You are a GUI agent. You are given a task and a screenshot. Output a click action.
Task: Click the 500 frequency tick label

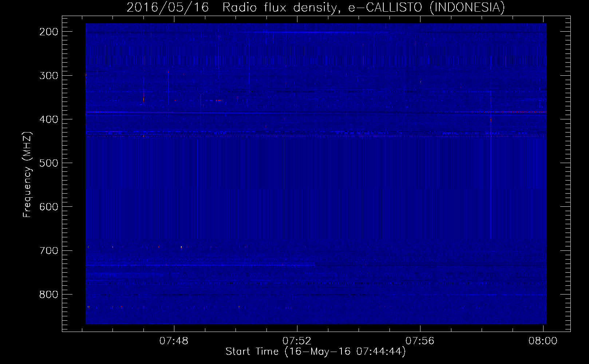49,163
